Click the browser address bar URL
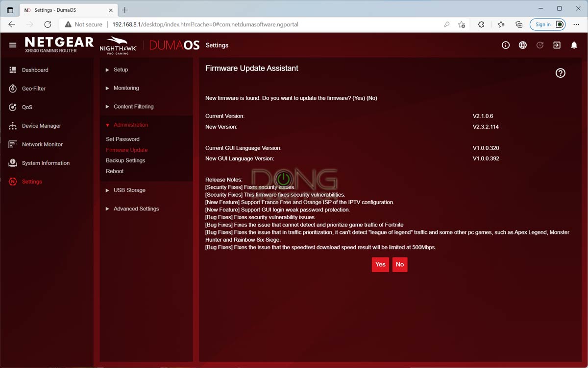Screen dimensions: 588x368 click(206, 24)
